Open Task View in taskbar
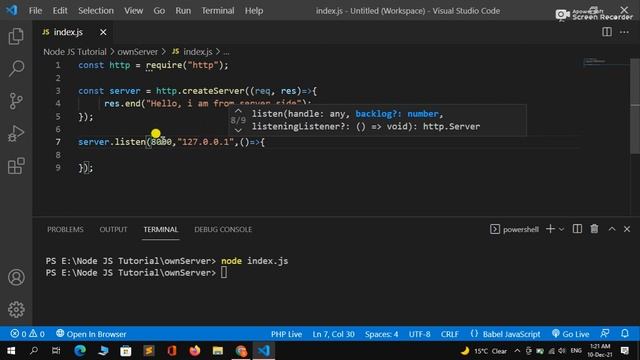 56,351
